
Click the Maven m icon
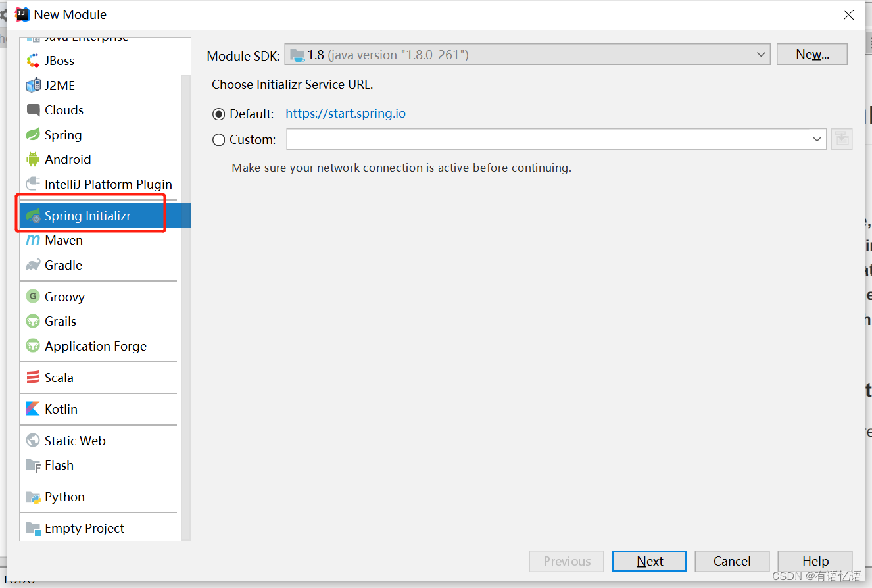[x=33, y=241]
